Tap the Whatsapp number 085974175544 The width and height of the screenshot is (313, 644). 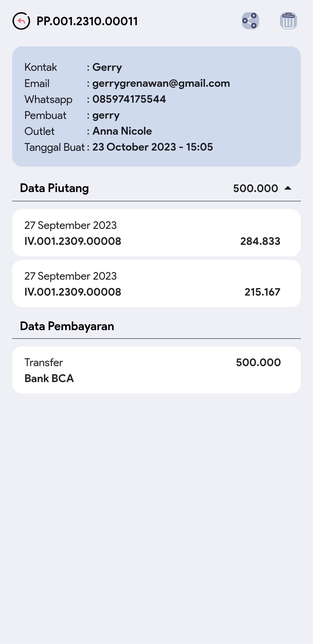click(129, 99)
